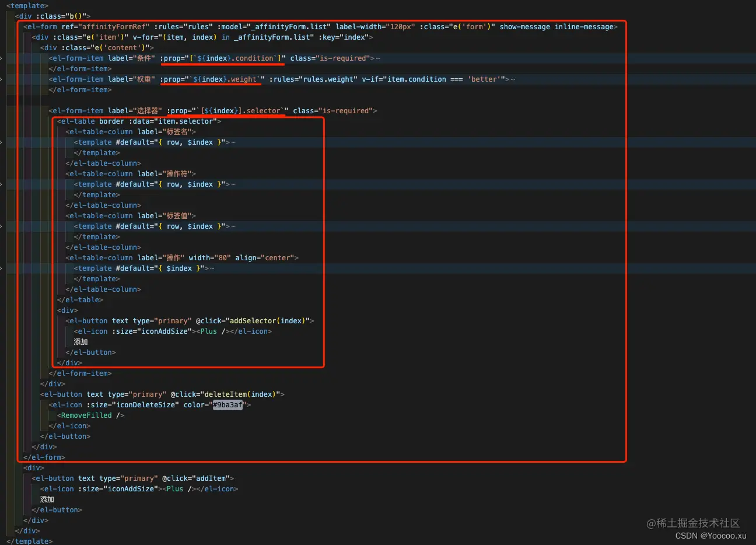Click the `${index}.weight` prop binding

[212, 79]
